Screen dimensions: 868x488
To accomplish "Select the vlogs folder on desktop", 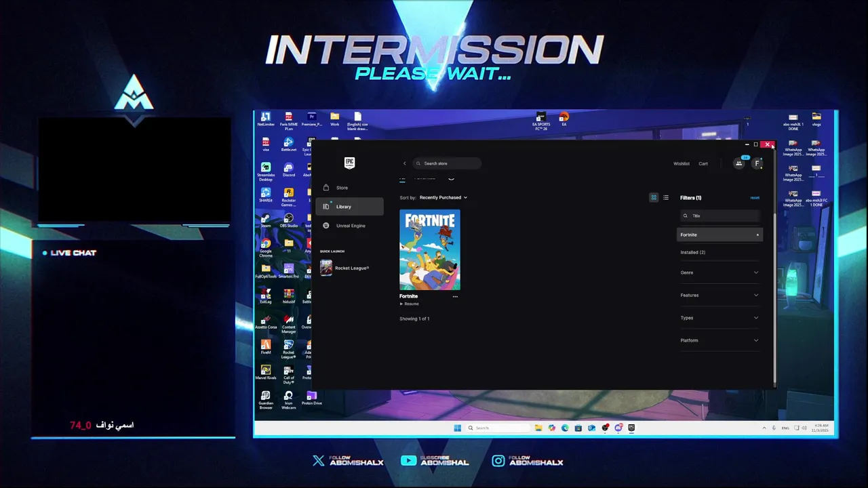I will click(x=816, y=120).
